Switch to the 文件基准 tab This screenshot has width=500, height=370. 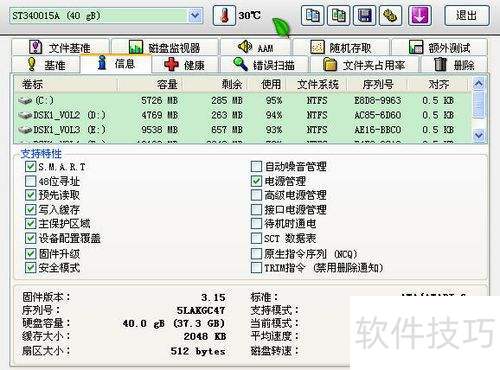pyautogui.click(x=60, y=47)
